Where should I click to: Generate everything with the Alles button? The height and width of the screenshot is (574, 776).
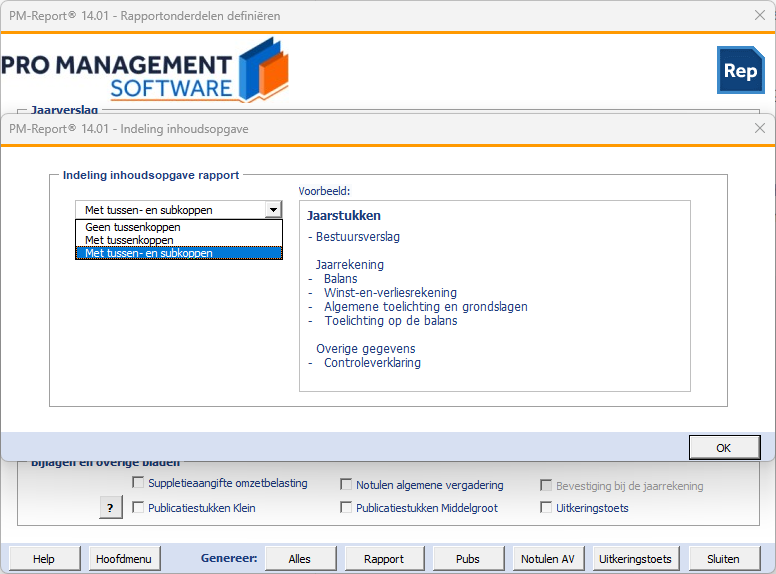pyautogui.click(x=300, y=559)
